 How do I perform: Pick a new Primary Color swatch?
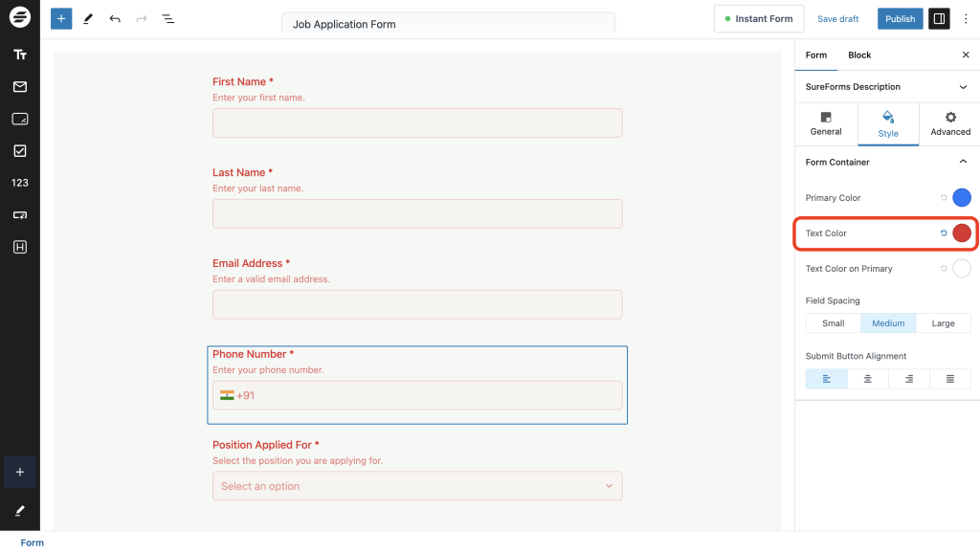coord(961,197)
